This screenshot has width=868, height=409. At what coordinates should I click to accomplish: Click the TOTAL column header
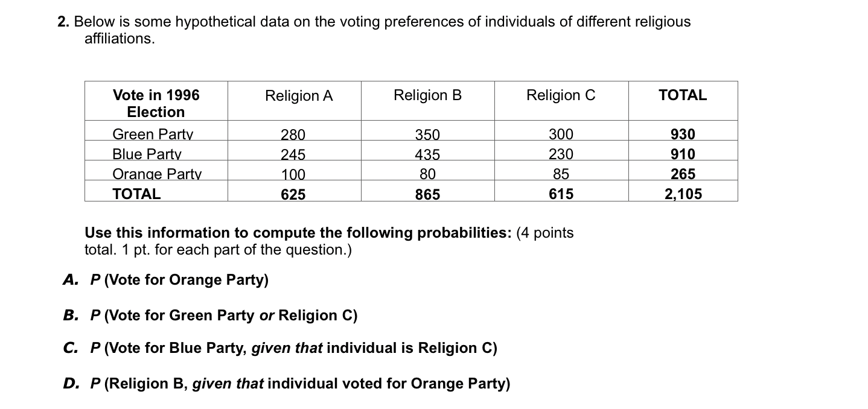683,95
